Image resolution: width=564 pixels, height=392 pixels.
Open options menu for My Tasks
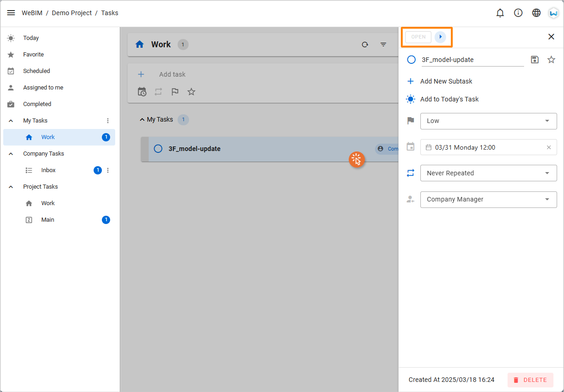(108, 121)
